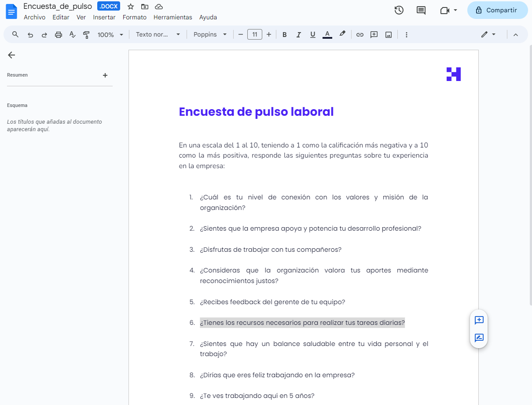Add a document summary with the plus button
The width and height of the screenshot is (532, 405).
(x=105, y=75)
